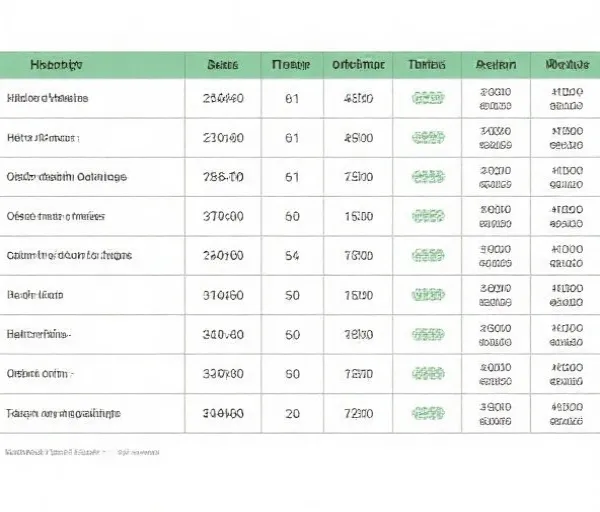Open the last row name link
Viewport: 600px width, 512px height.
click(x=63, y=413)
